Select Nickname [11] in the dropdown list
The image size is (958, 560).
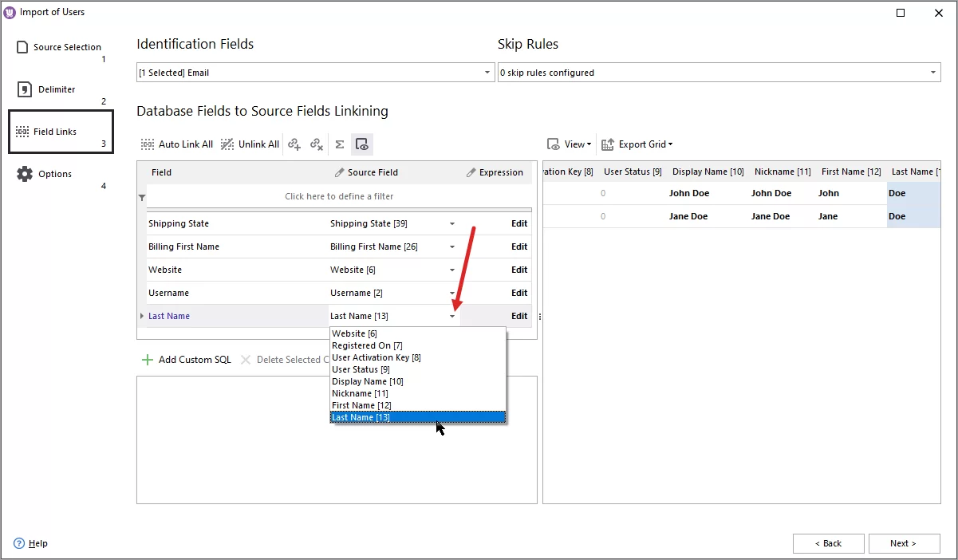360,393
